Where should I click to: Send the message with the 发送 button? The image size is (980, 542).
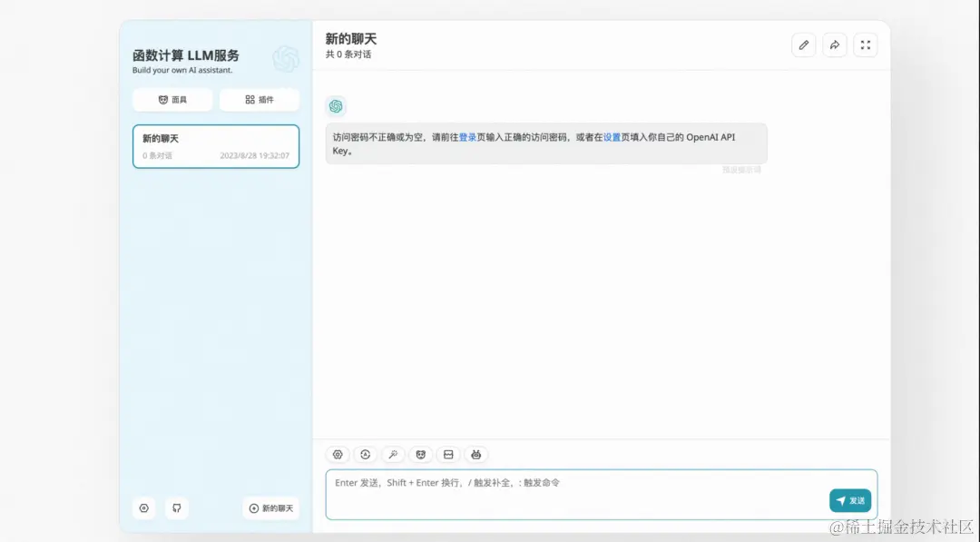pyautogui.click(x=849, y=500)
